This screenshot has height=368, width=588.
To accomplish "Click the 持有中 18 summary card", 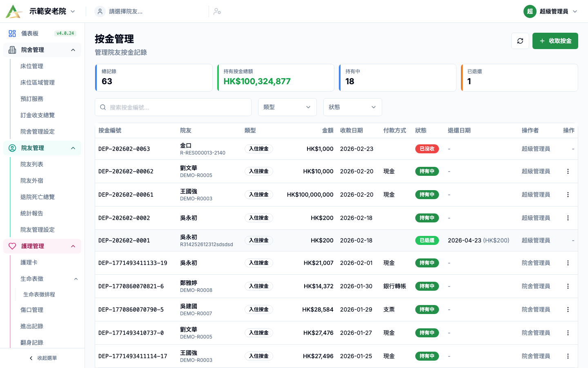I will pos(398,78).
